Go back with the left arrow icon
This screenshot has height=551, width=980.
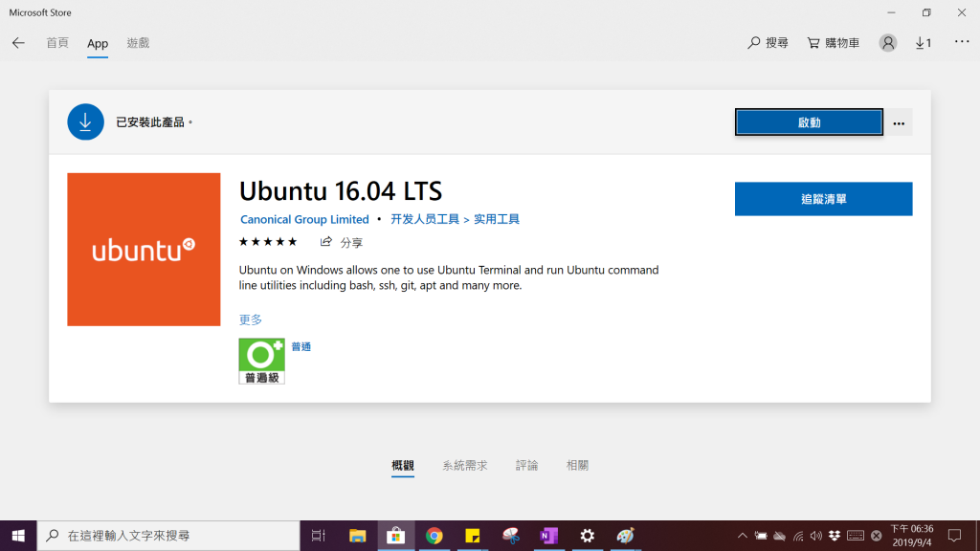point(18,43)
